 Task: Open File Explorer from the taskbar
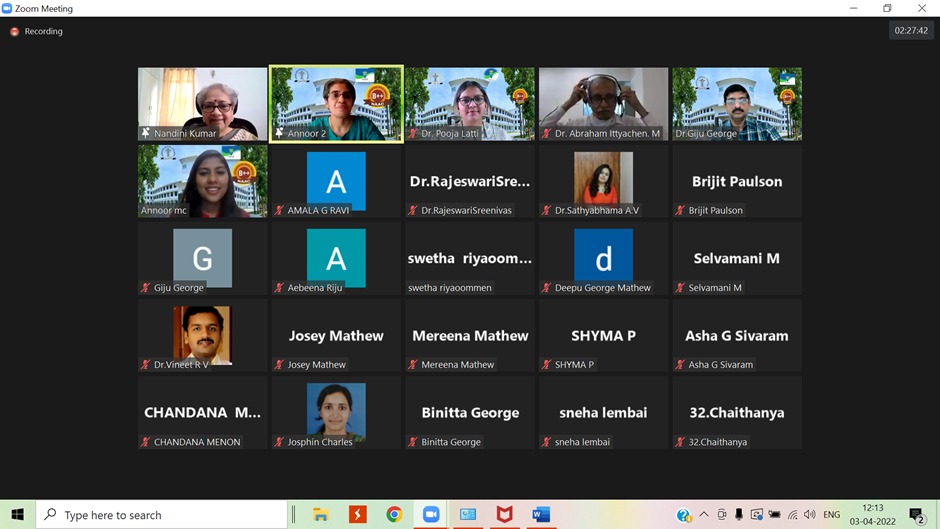[x=321, y=515]
